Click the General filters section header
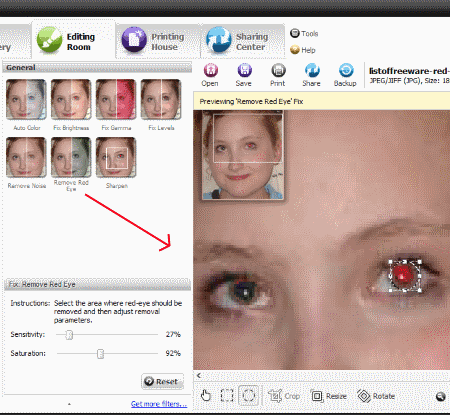450x415 pixels. coord(97,67)
